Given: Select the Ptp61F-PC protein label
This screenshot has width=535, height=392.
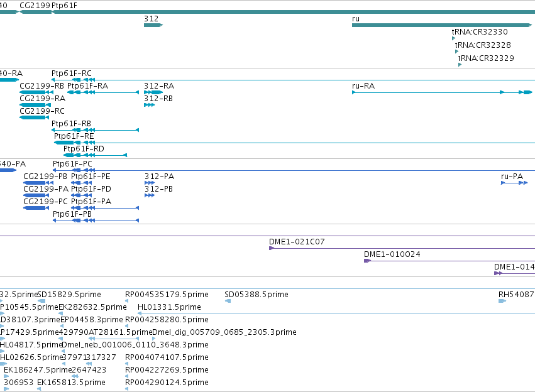Looking at the screenshot, I should (x=73, y=164).
